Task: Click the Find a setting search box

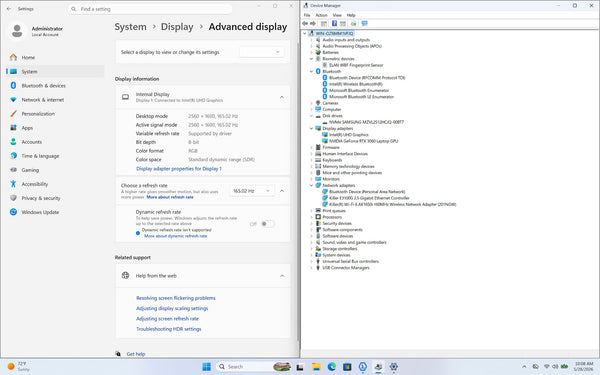Action: pos(150,9)
